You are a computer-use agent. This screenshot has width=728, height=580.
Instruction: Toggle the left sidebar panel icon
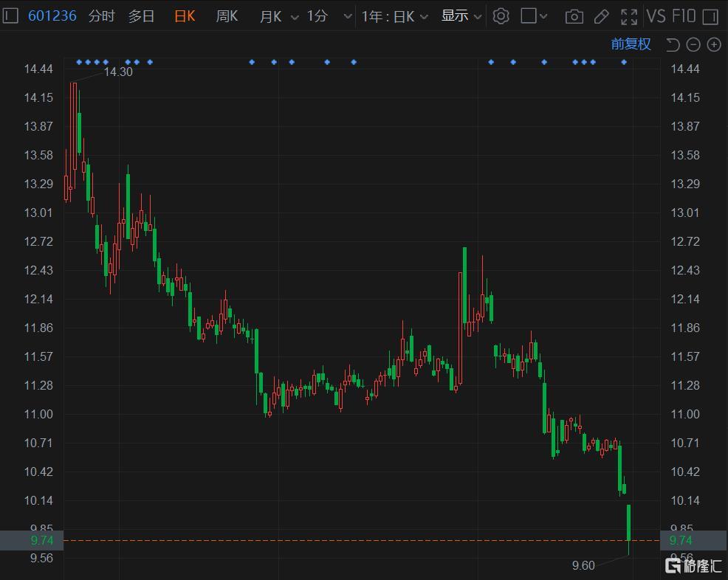click(x=10, y=15)
